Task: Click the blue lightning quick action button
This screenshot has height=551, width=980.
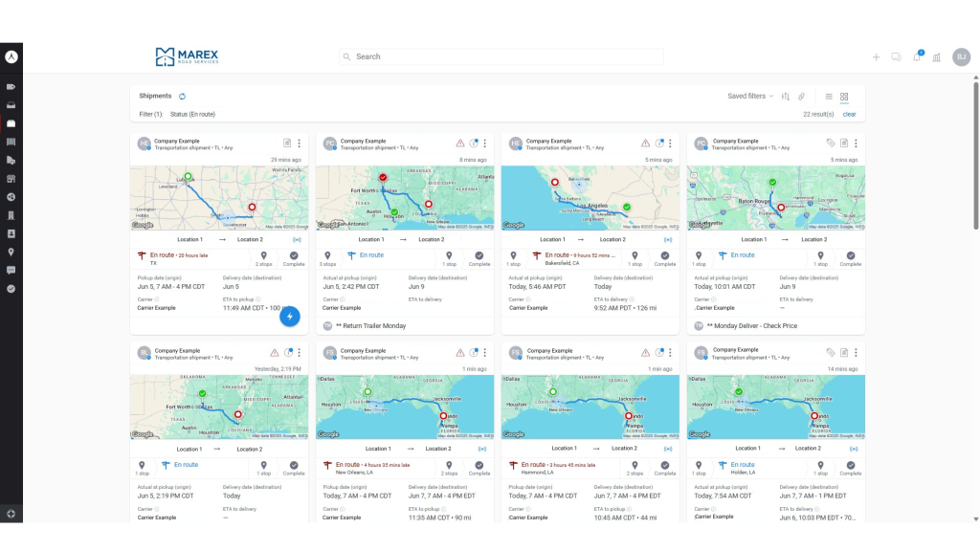Action: coord(291,317)
